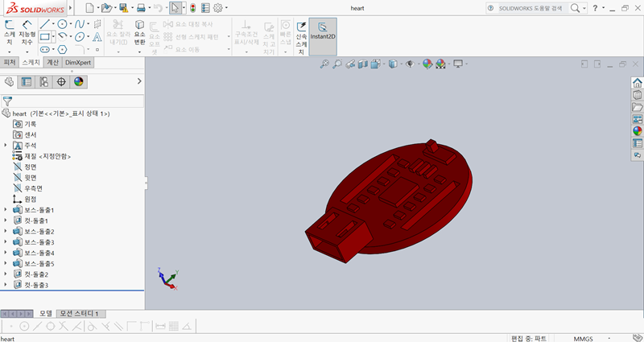Open the MMGS unit system status item
The image size is (644, 342).
tap(583, 339)
